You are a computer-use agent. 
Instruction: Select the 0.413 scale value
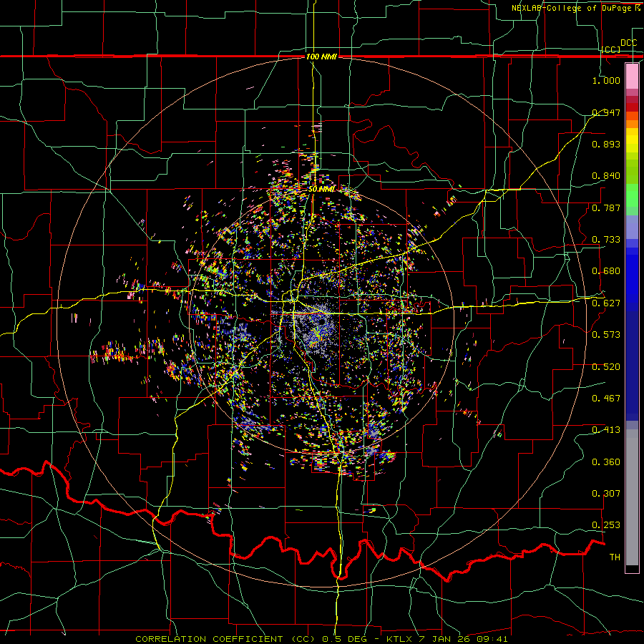tap(606, 430)
